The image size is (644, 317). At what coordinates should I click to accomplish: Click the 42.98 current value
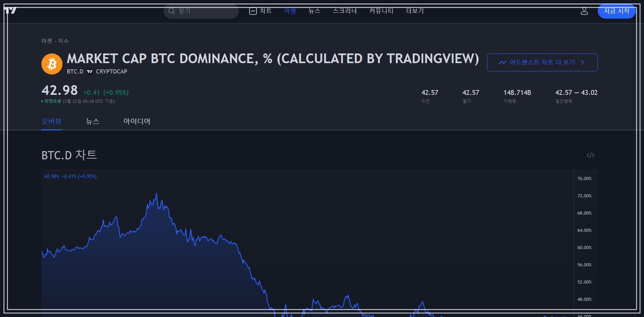(x=60, y=90)
